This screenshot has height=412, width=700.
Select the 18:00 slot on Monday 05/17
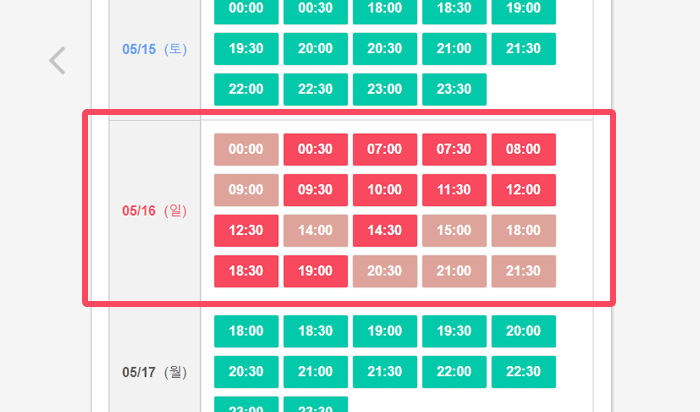[246, 331]
